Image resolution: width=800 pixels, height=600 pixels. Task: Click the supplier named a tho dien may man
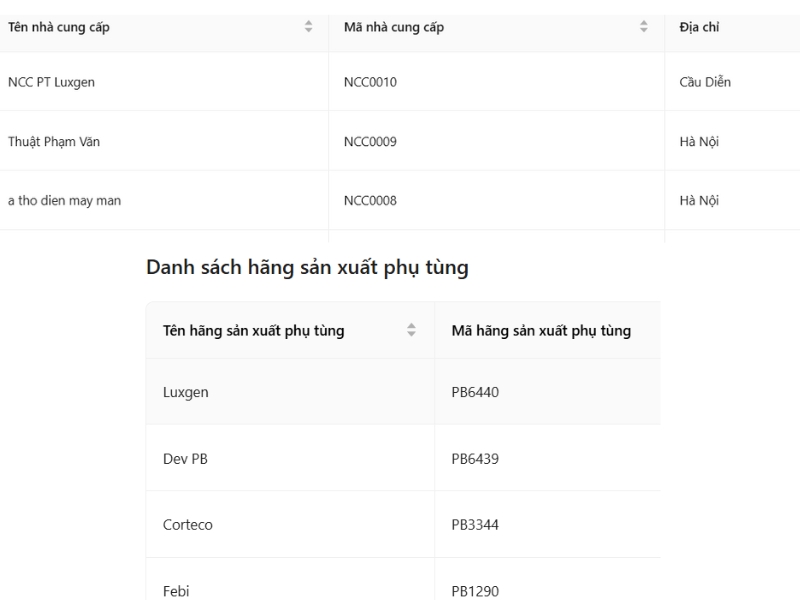[64, 200]
